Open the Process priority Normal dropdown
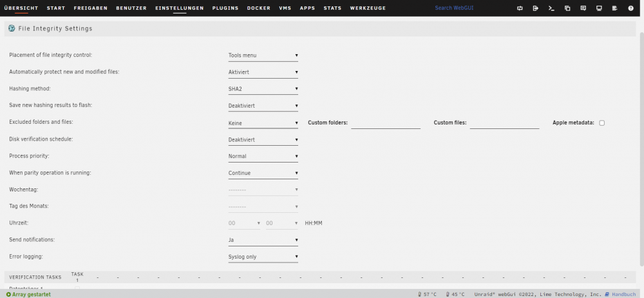 [x=263, y=156]
